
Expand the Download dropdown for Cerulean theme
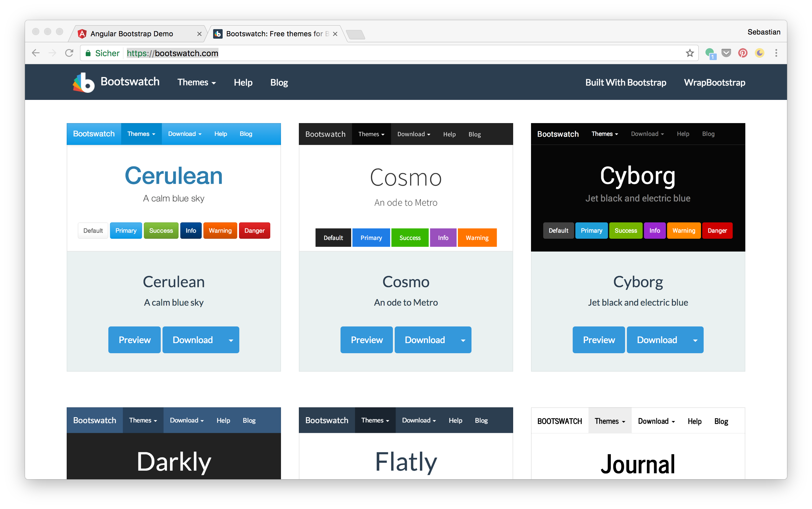coord(231,339)
